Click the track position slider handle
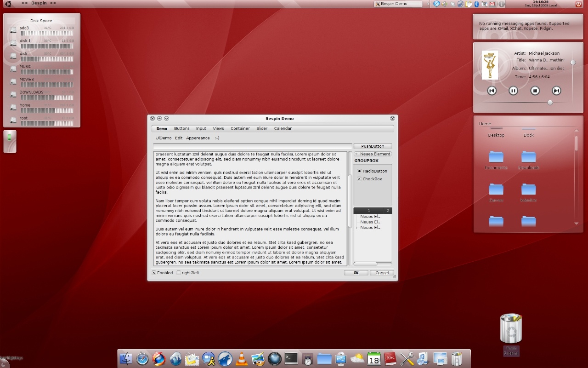Viewport: 588px width, 368px height. tap(550, 103)
